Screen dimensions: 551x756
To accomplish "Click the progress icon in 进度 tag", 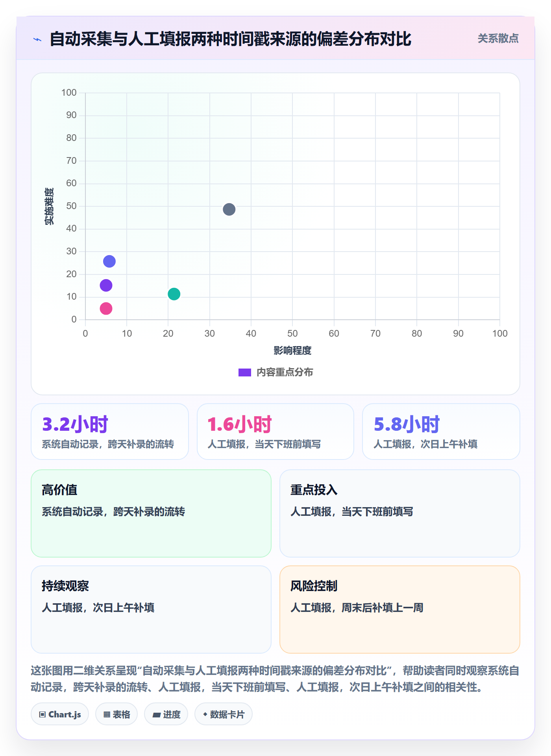I will (157, 715).
